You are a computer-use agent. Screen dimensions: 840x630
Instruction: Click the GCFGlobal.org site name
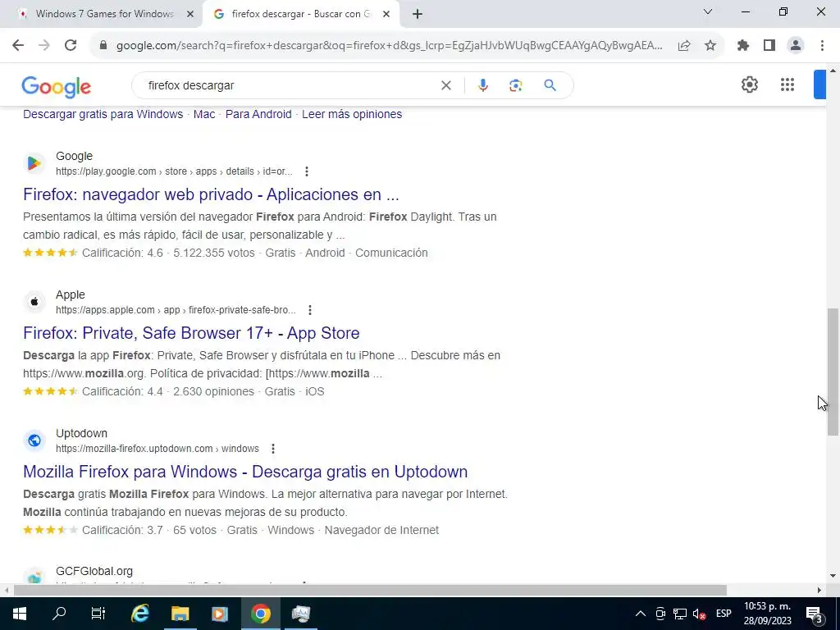[94, 572]
